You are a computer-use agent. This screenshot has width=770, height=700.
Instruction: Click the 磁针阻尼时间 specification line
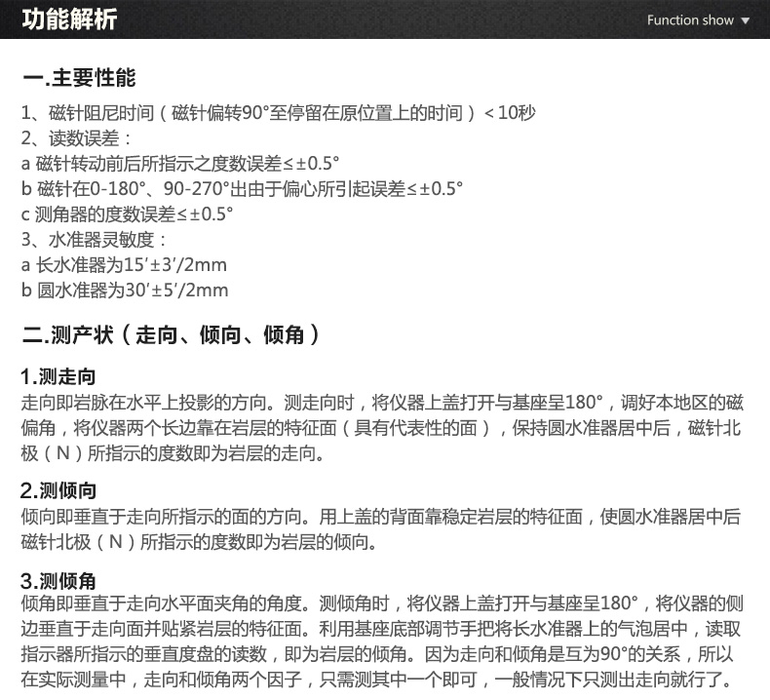[x=278, y=112]
